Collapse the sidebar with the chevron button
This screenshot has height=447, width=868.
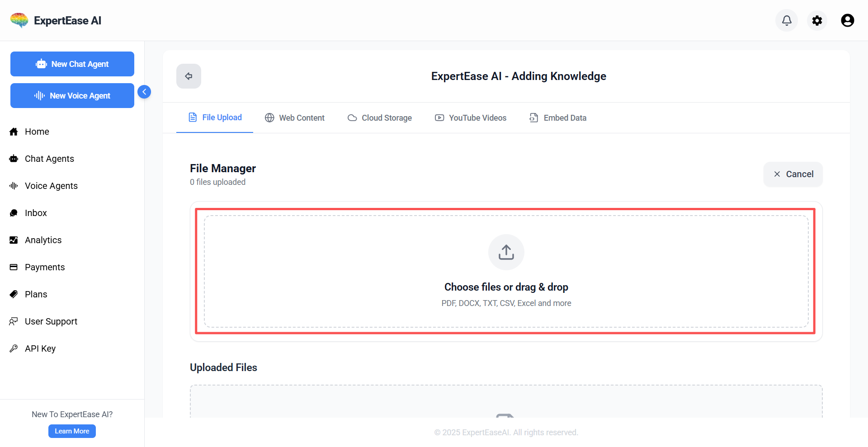coord(144,92)
